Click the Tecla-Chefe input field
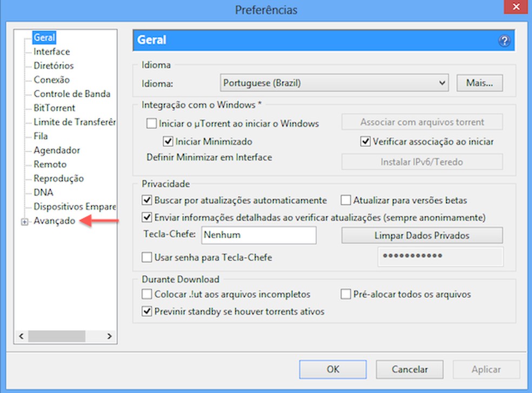 (258, 235)
